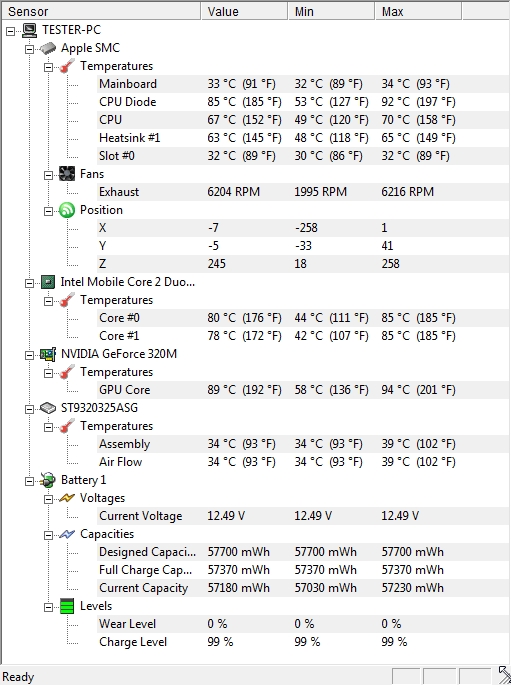Collapse the Apple SMC Temperatures group
Image resolution: width=511 pixels, height=685 pixels.
pos(48,67)
